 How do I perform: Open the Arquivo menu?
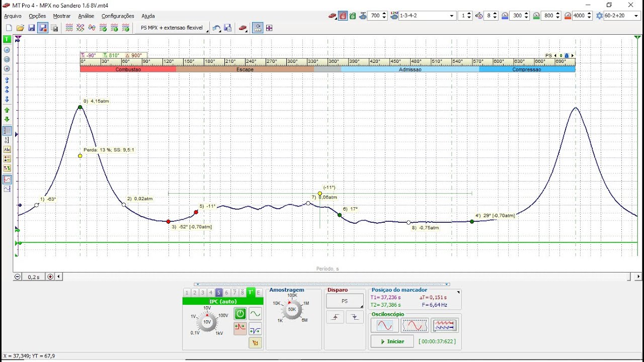tap(13, 16)
